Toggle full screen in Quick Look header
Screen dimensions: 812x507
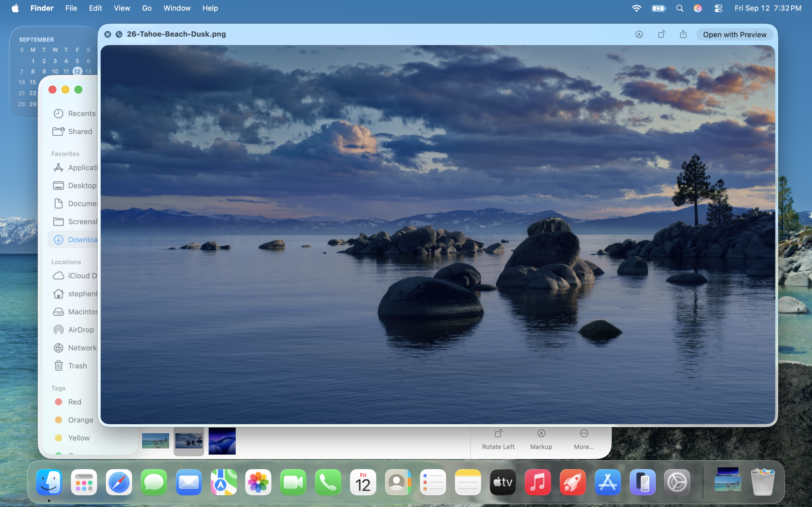(x=119, y=34)
